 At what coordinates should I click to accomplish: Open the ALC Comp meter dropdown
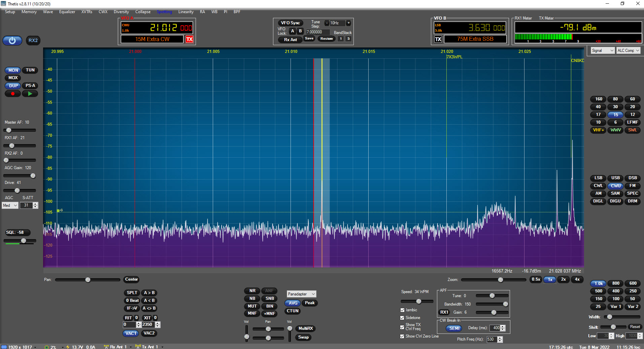(628, 51)
